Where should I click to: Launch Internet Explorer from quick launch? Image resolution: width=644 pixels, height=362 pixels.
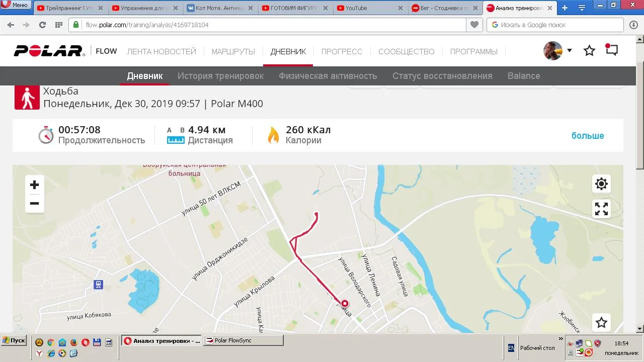pos(50,353)
